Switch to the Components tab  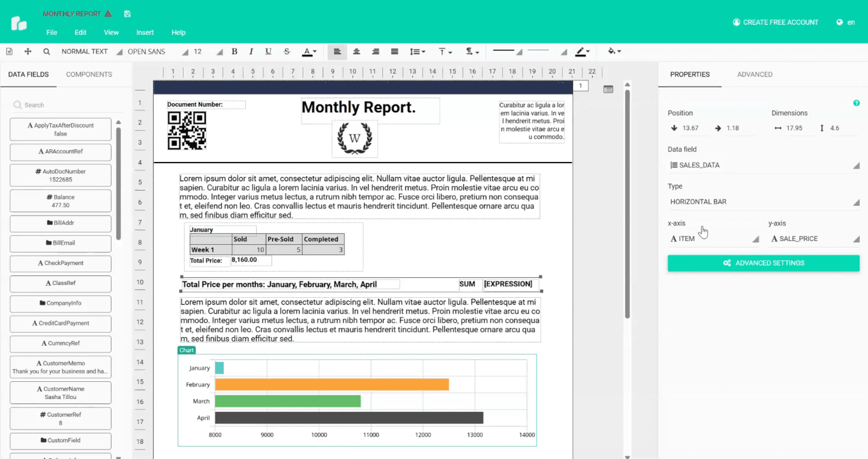point(89,75)
